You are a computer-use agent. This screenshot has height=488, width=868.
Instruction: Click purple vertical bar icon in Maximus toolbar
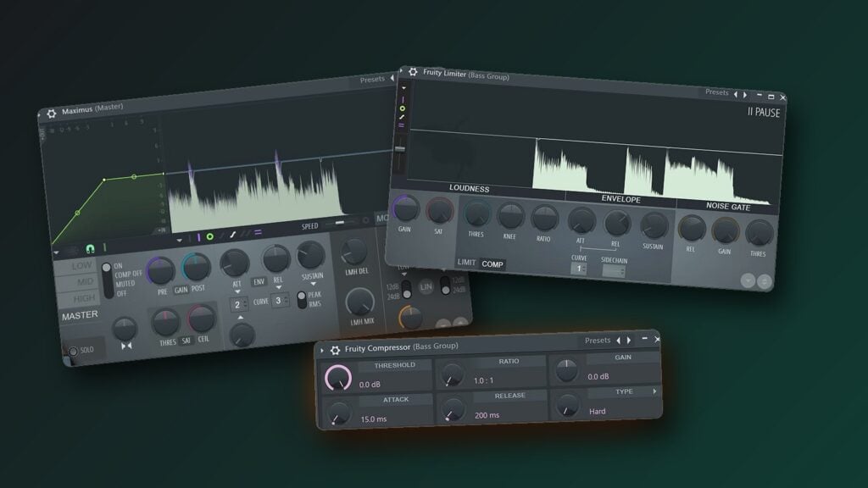click(198, 237)
